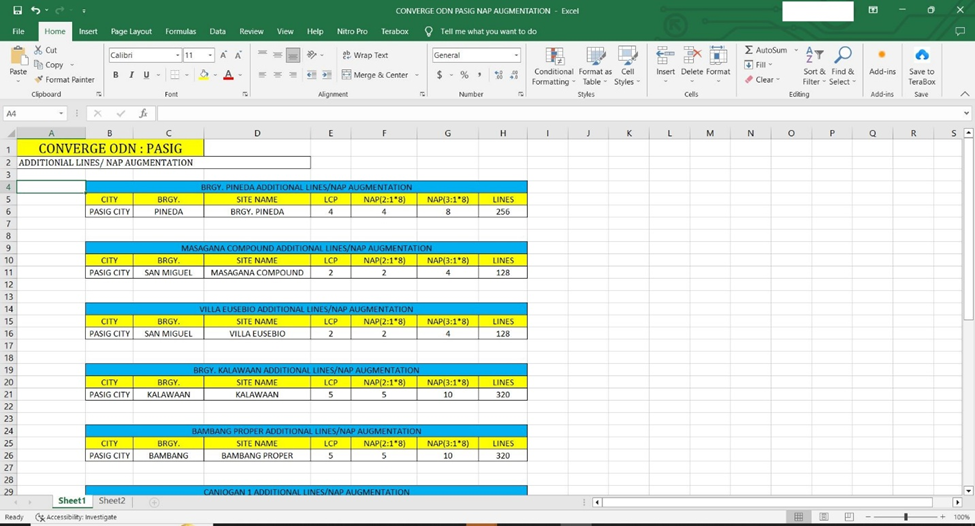Screen dimensions: 975x526
Task: Apply percent style format
Action: (x=464, y=75)
